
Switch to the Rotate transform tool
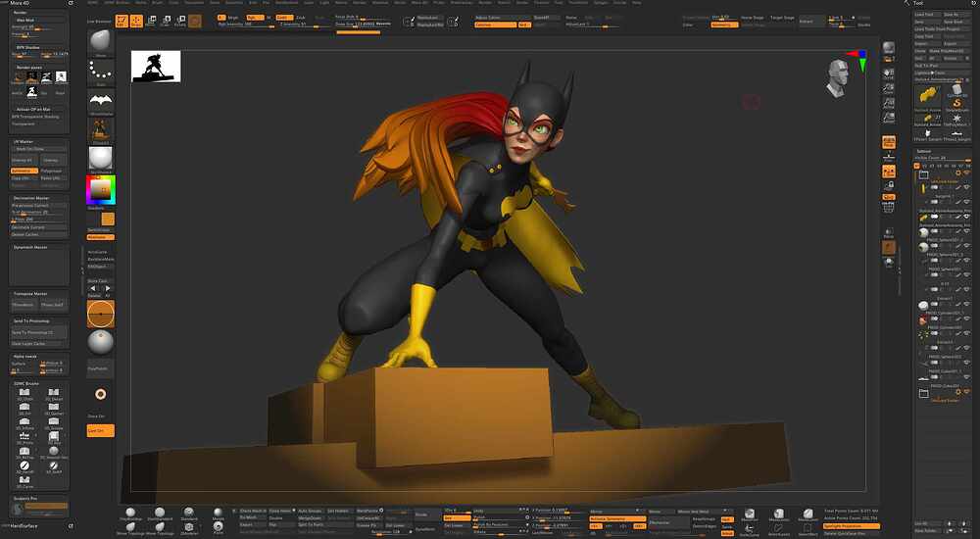coord(180,22)
